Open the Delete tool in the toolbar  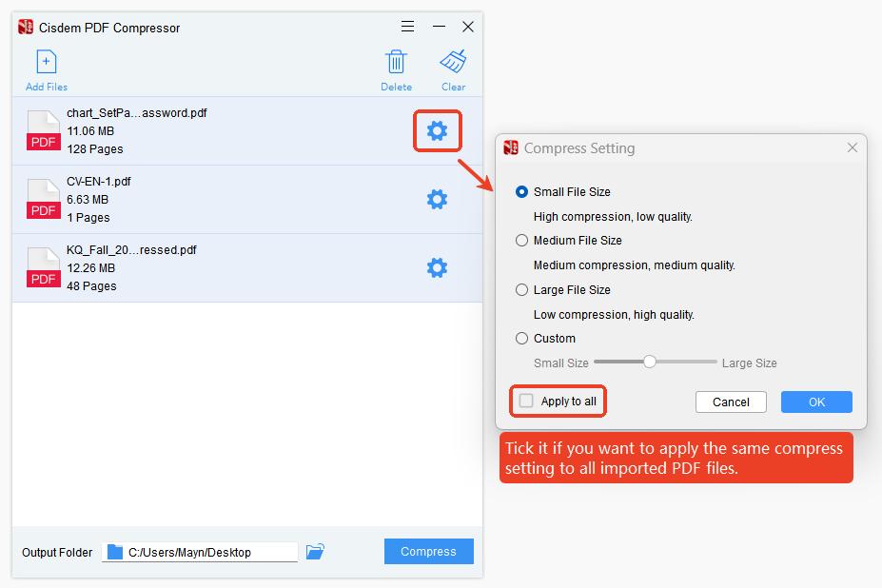pyautogui.click(x=396, y=62)
